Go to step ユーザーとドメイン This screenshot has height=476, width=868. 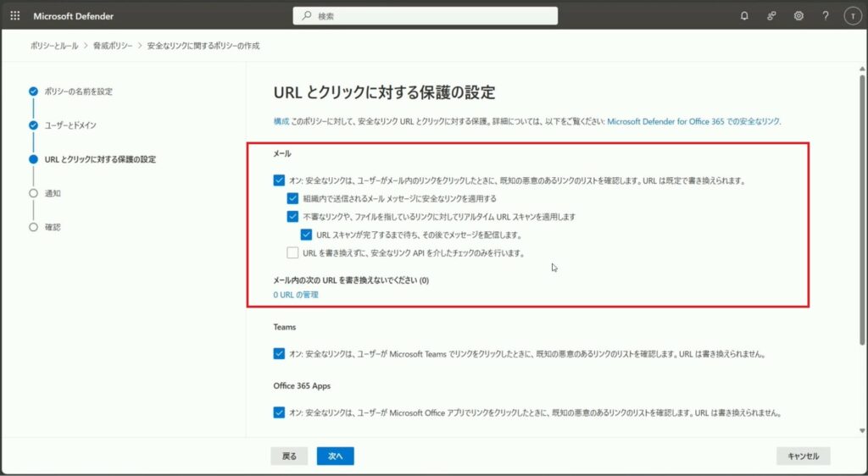coord(70,125)
